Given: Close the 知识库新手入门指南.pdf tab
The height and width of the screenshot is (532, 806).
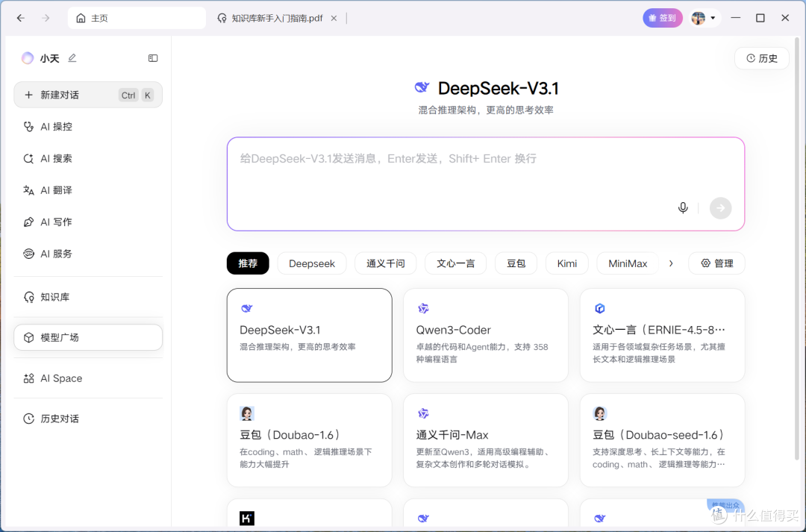Looking at the screenshot, I should click(x=334, y=18).
